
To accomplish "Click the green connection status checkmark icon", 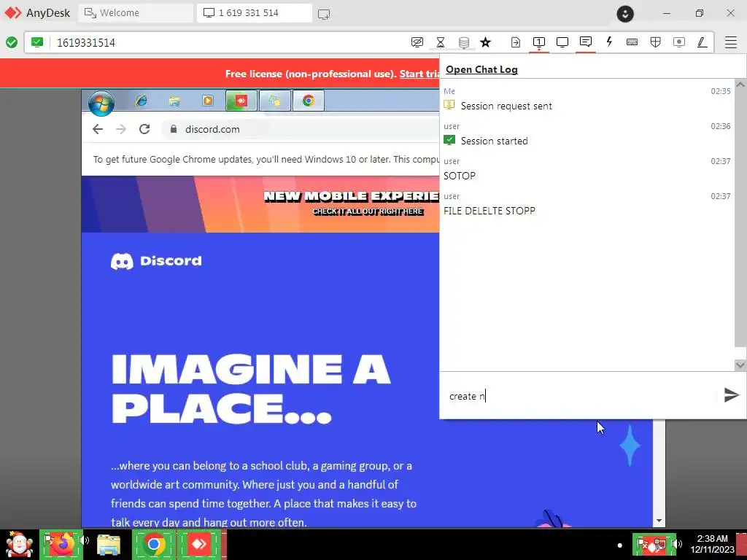I will click(12, 42).
